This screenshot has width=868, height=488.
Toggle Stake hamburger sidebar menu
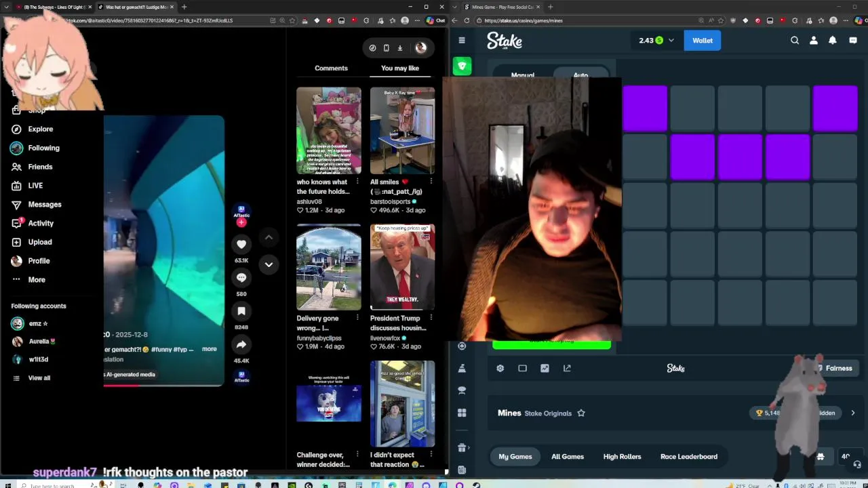click(x=462, y=40)
